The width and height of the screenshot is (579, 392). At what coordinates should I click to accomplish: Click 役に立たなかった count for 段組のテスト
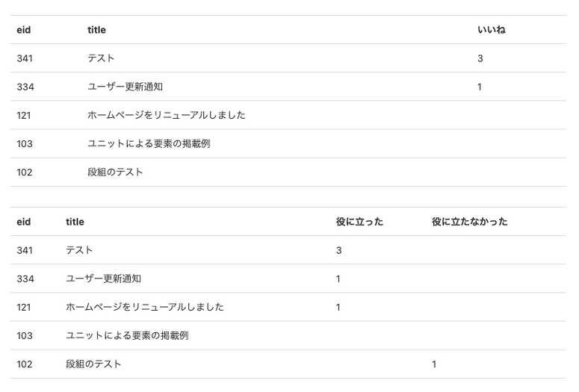(434, 364)
